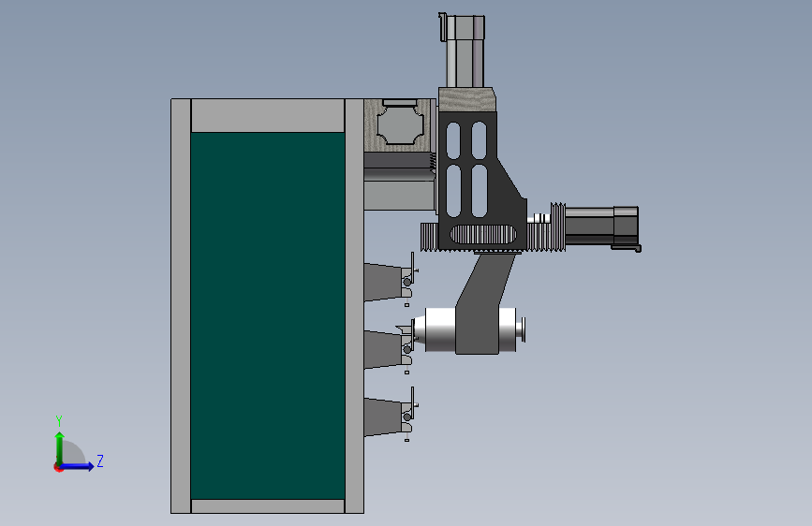Select the vertical stepper motor at the top
Viewport: 812px width, 526px height.
[465, 51]
